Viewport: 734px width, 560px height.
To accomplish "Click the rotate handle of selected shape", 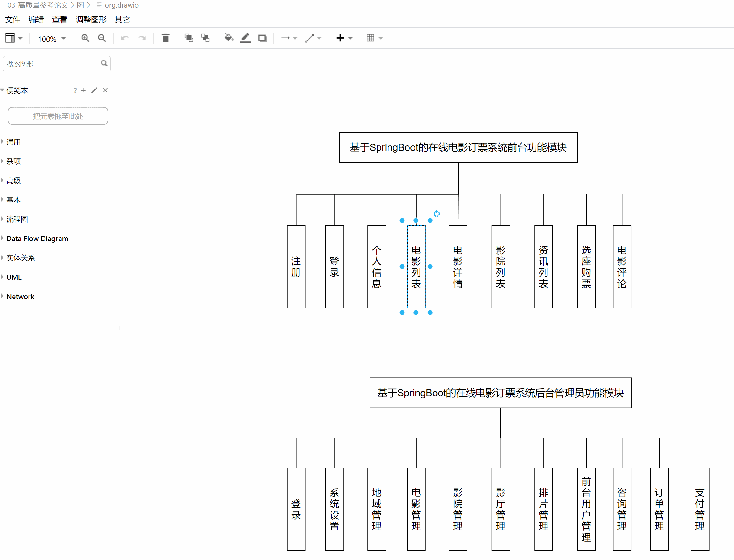I will [437, 213].
